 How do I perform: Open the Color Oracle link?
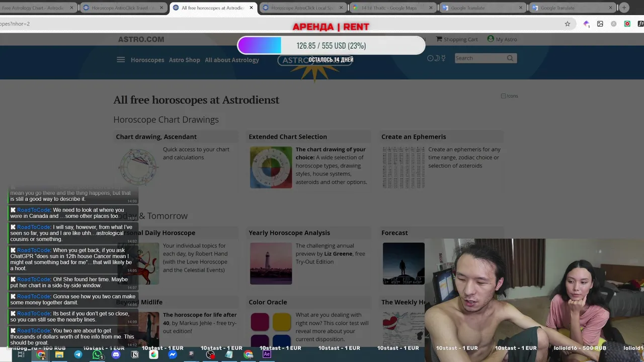click(268, 302)
